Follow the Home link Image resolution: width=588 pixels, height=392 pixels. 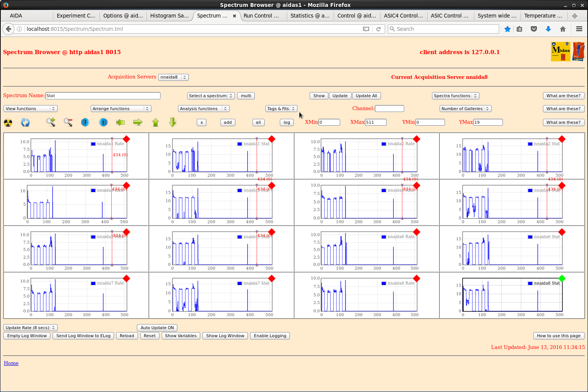[11, 363]
